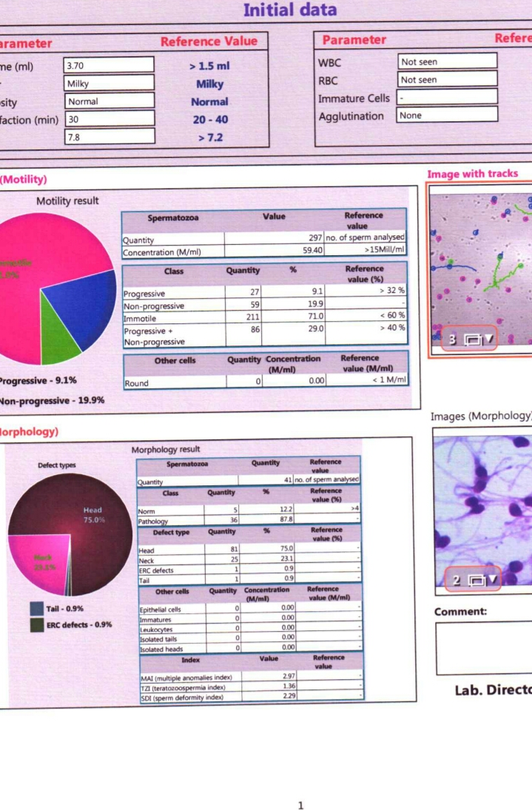
Task: Expand the arrow on the morphology image counter
Action: point(492,580)
